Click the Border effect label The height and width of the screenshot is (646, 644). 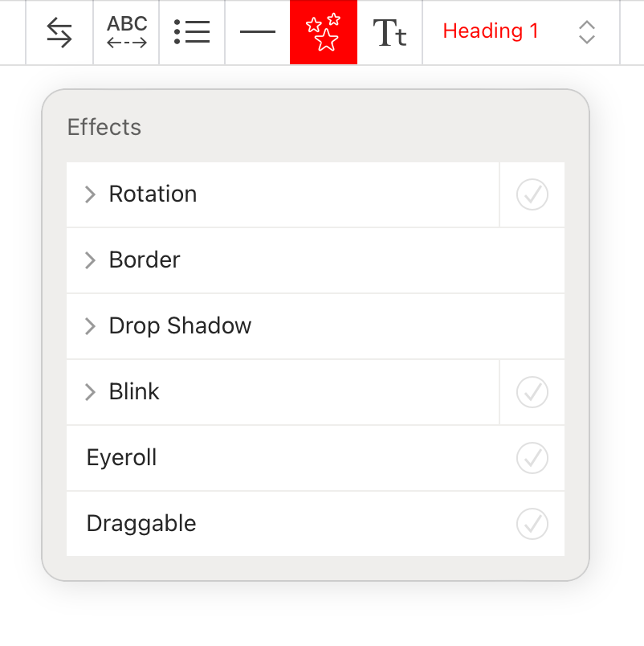click(x=145, y=260)
